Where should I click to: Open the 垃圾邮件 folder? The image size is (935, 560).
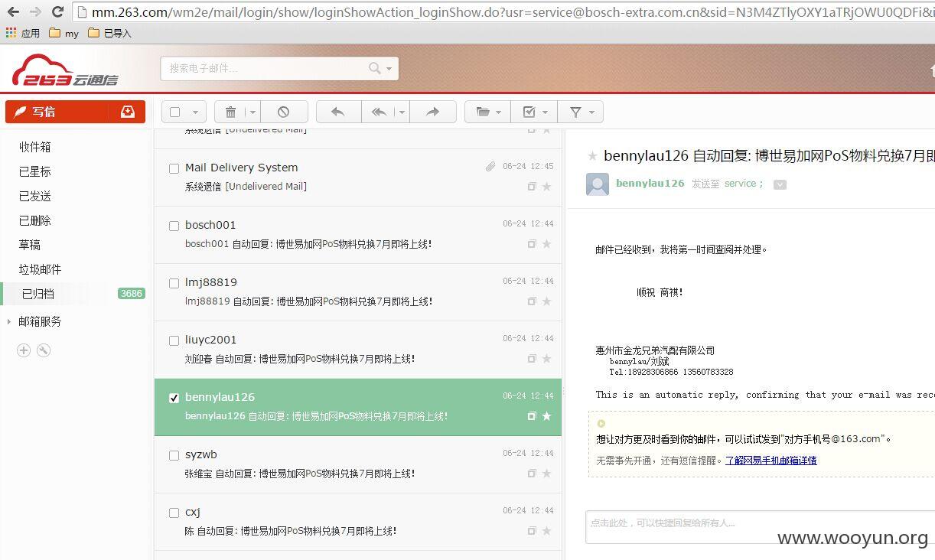tap(41, 269)
